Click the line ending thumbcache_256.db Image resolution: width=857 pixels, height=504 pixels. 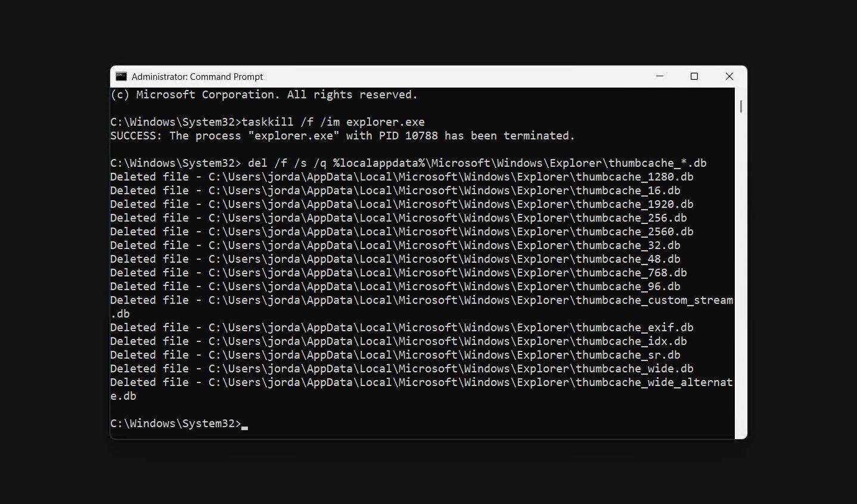pyautogui.click(x=399, y=218)
